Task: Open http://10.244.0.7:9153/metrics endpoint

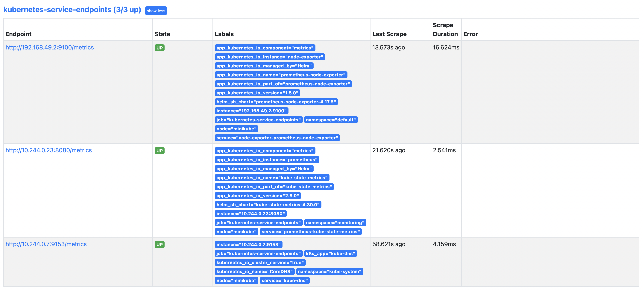Action: point(46,244)
